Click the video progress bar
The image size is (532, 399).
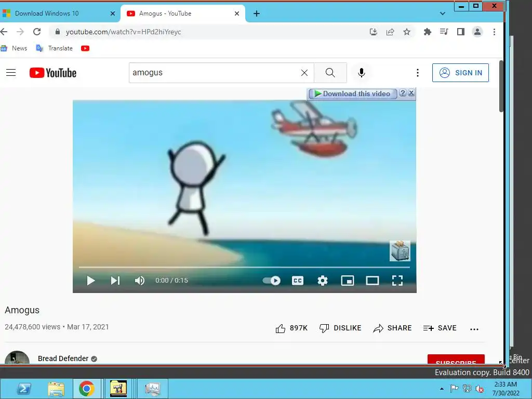click(244, 268)
